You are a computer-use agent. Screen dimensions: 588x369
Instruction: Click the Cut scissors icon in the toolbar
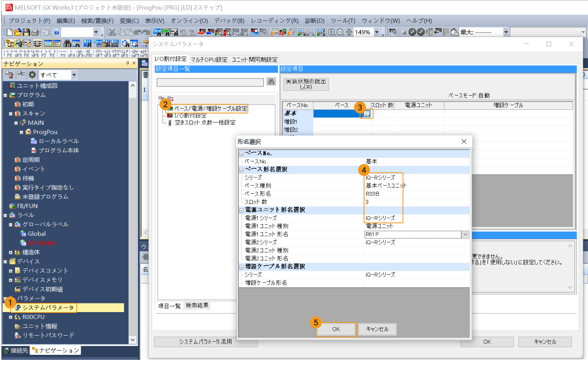(x=112, y=32)
